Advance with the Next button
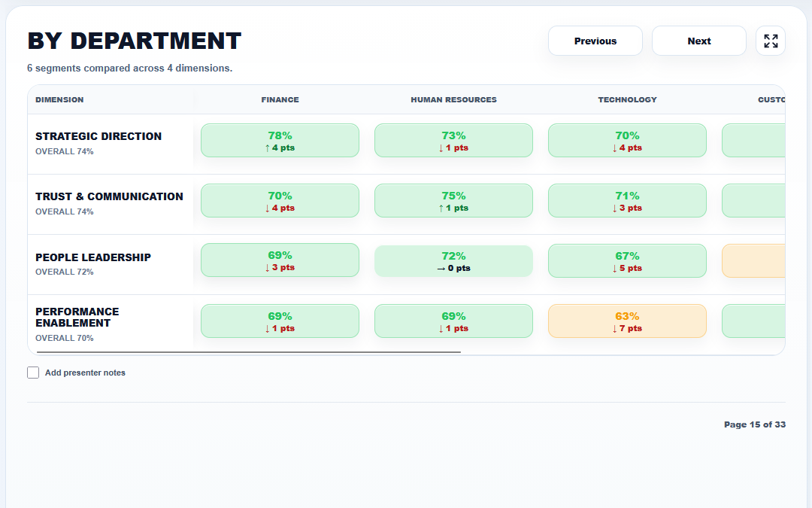The width and height of the screenshot is (812, 508). coord(699,41)
